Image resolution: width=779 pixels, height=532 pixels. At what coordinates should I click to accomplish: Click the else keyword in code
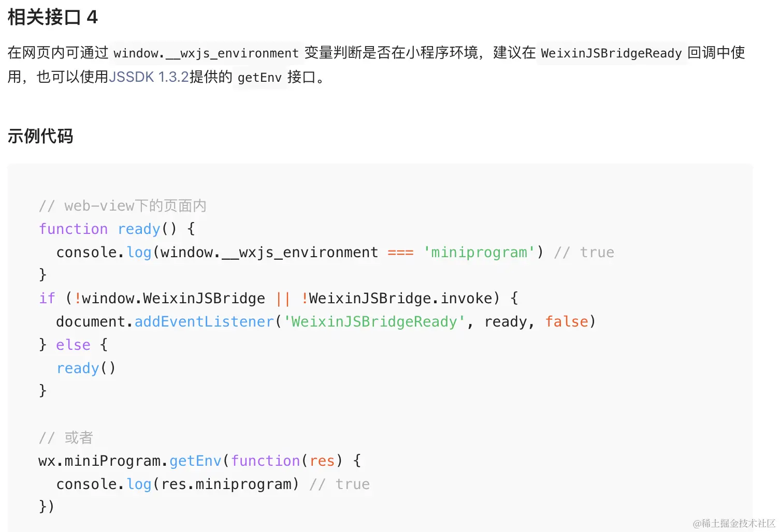click(73, 345)
